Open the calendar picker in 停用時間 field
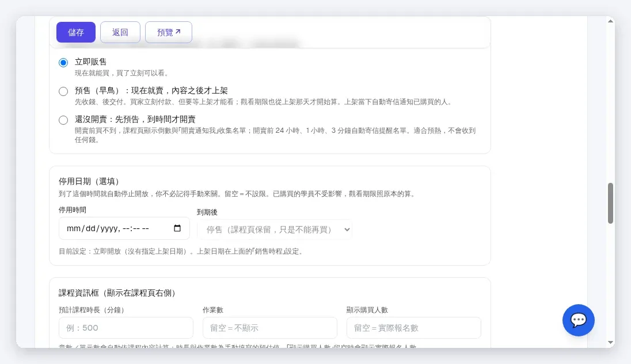This screenshot has height=364, width=631. [x=177, y=228]
